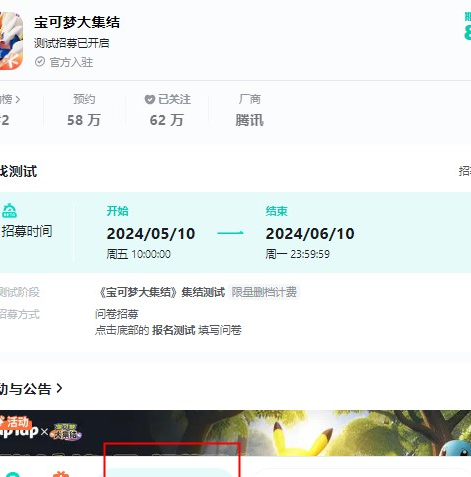Click the green round icon at bottom left

tap(13, 474)
